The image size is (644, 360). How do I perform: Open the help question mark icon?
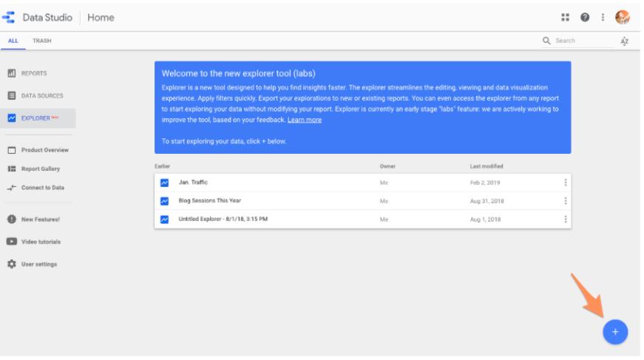[584, 17]
